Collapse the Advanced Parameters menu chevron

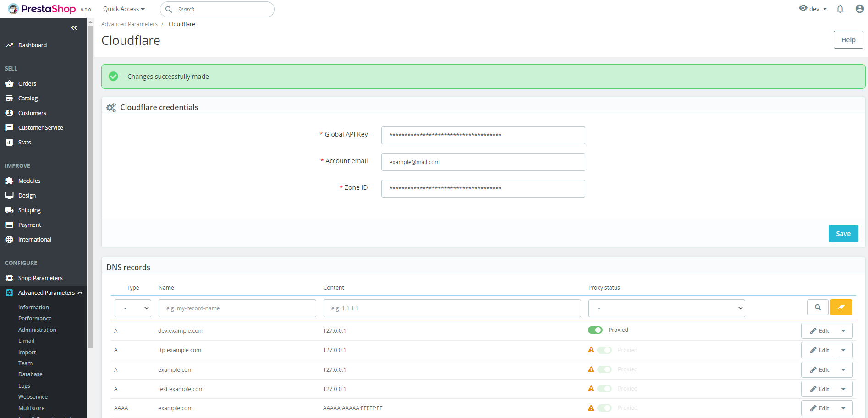point(80,293)
